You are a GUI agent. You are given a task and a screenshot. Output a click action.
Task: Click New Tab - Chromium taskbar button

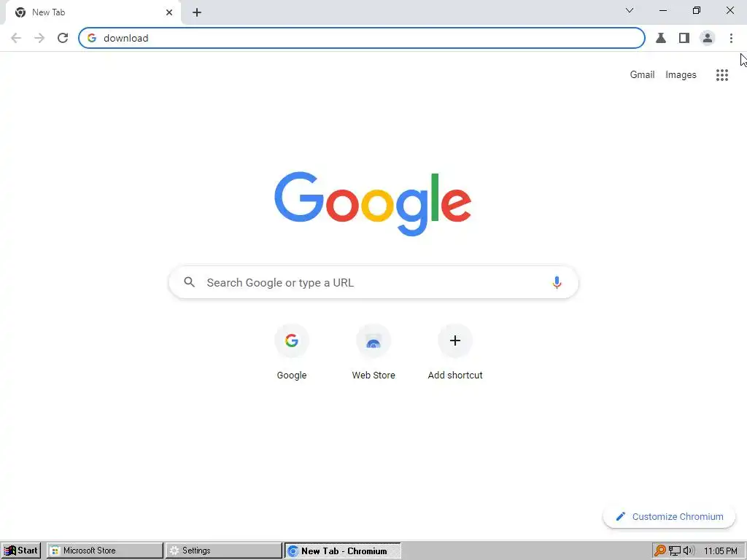point(343,551)
